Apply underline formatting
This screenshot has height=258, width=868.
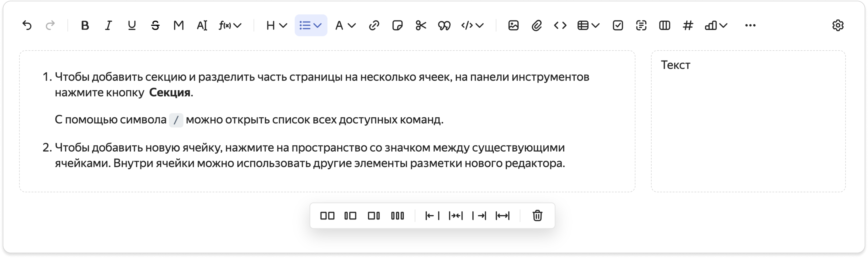132,25
